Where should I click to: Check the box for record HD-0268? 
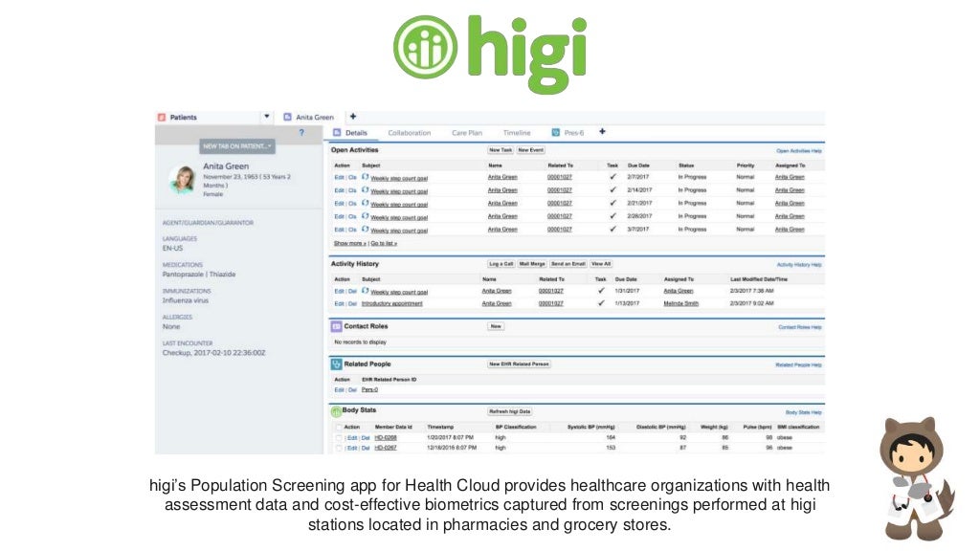(339, 438)
